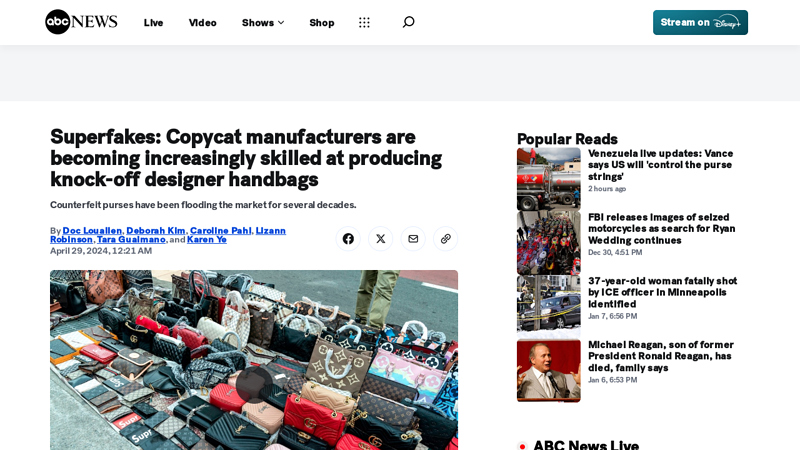Open author Caroline Pahl's page
This screenshot has height=450, width=800.
(x=220, y=231)
